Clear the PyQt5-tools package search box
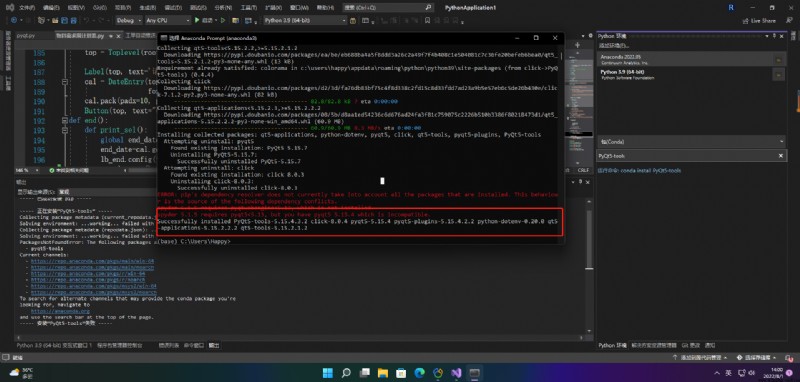This screenshot has width=800, height=382. click(x=781, y=156)
